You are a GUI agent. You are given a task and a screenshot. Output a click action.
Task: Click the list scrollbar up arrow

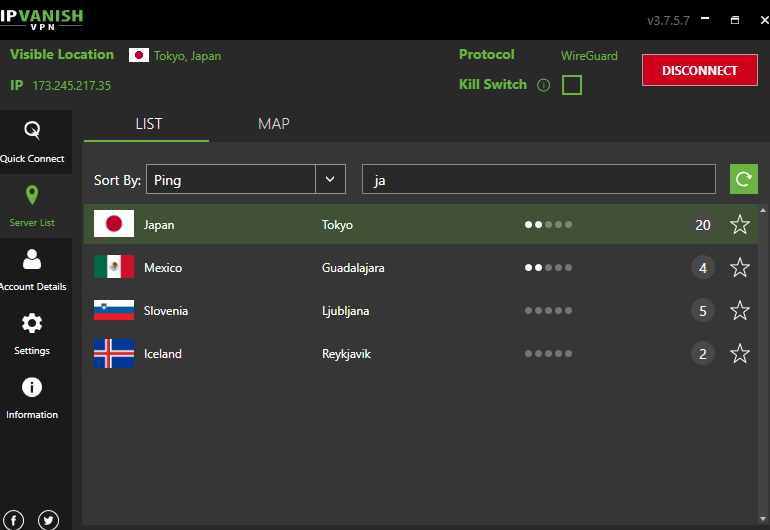click(x=763, y=210)
